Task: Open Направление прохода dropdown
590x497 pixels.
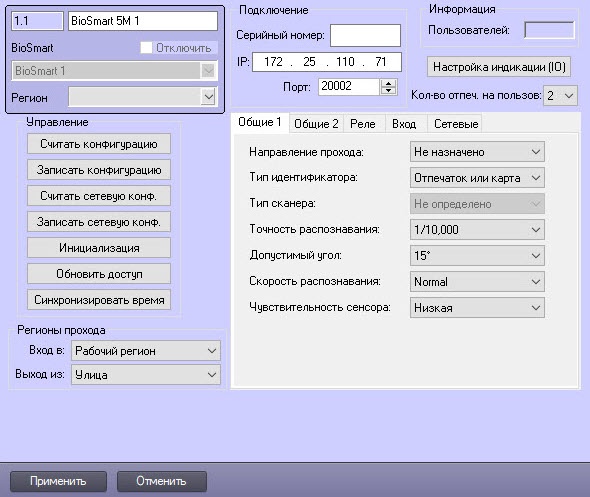Action: click(x=477, y=152)
